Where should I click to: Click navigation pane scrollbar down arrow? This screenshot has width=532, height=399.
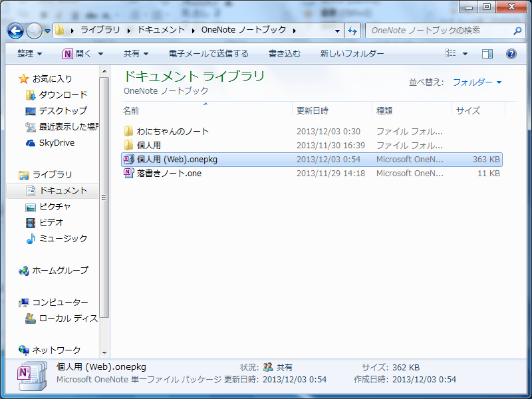[x=104, y=353]
